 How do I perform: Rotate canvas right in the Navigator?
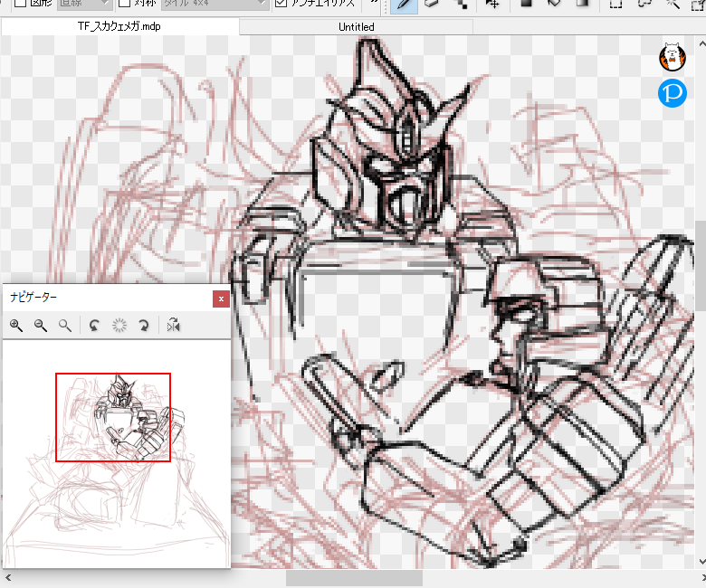point(144,326)
